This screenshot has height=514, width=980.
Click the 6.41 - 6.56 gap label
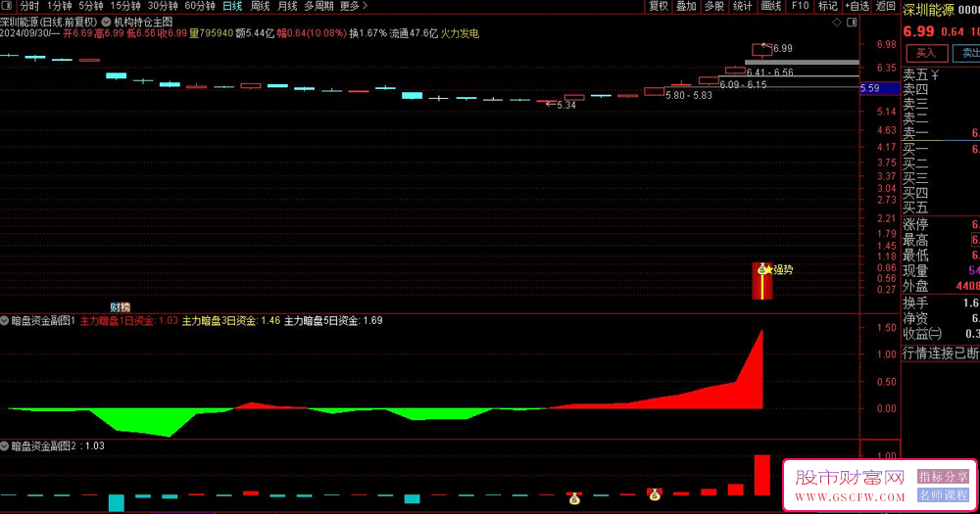point(770,72)
